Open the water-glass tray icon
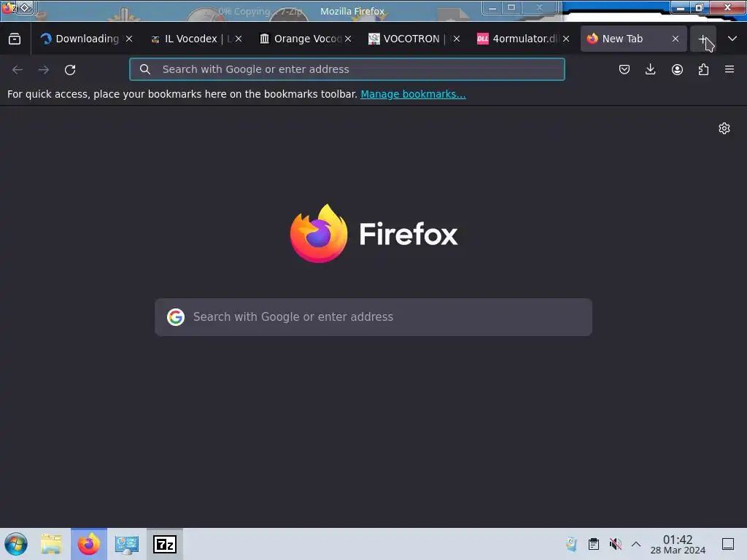Screen dimensions: 747x560 [572, 544]
